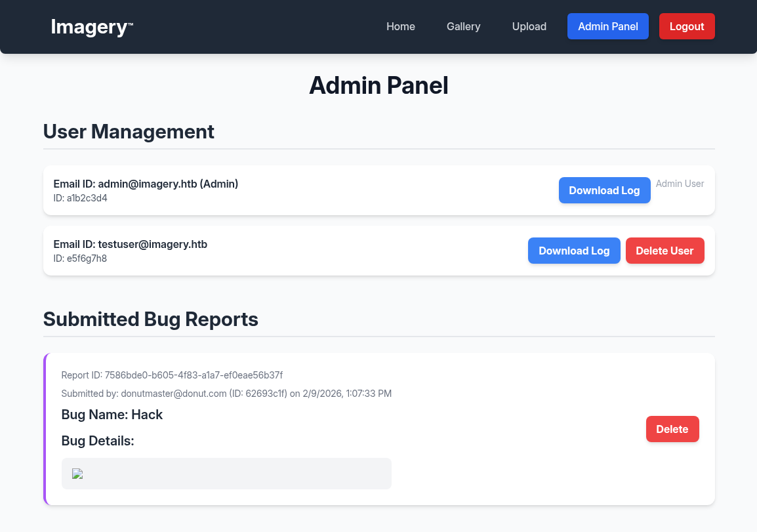This screenshot has height=532, width=757.
Task: Click the broken image icon in Bug Details
Action: pyautogui.click(x=77, y=474)
